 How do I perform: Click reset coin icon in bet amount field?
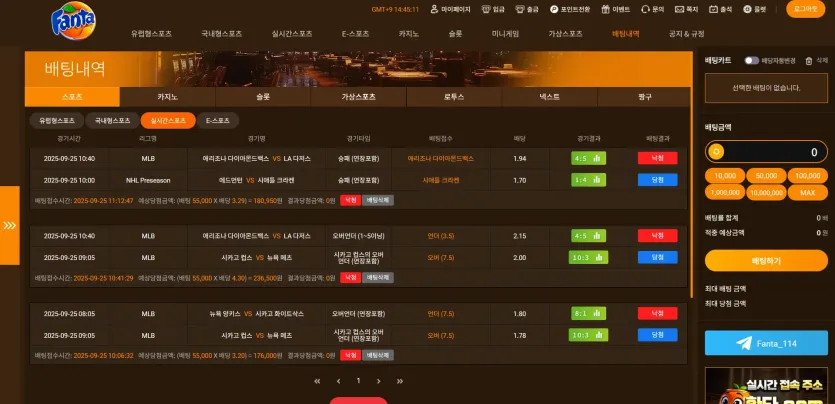[x=716, y=152]
